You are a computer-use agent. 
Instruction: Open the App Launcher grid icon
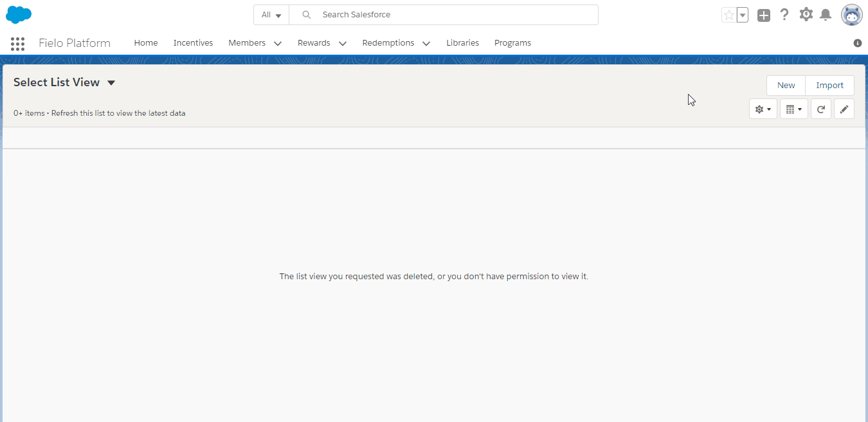point(18,43)
